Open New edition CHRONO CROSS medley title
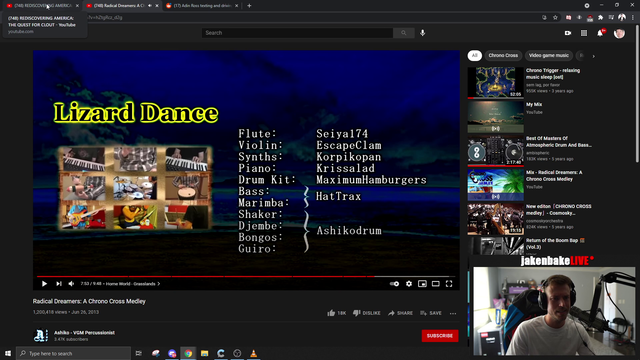Image resolution: width=640 pixels, height=360 pixels. tap(558, 210)
